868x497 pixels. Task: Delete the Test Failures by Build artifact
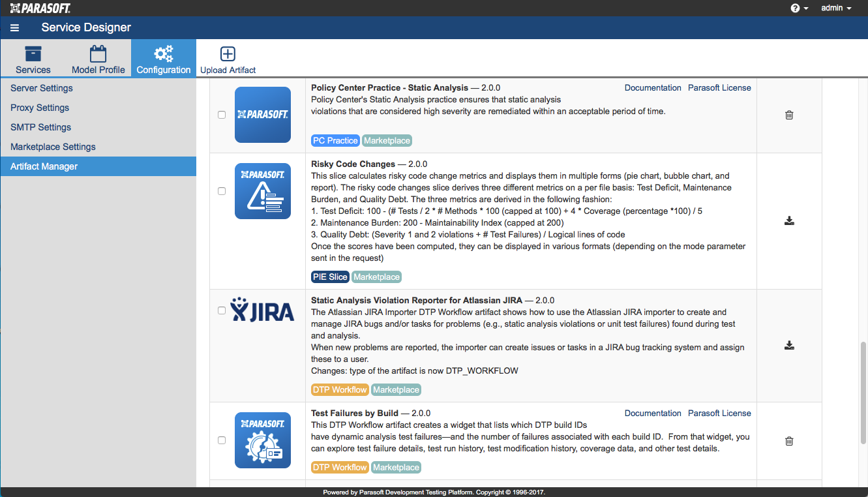[x=789, y=441]
